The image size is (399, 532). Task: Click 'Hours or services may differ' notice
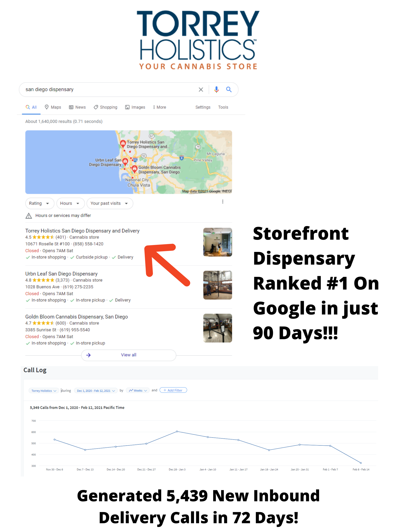click(63, 215)
